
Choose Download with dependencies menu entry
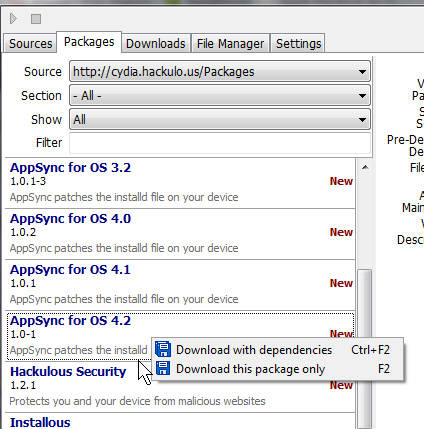click(x=278, y=350)
